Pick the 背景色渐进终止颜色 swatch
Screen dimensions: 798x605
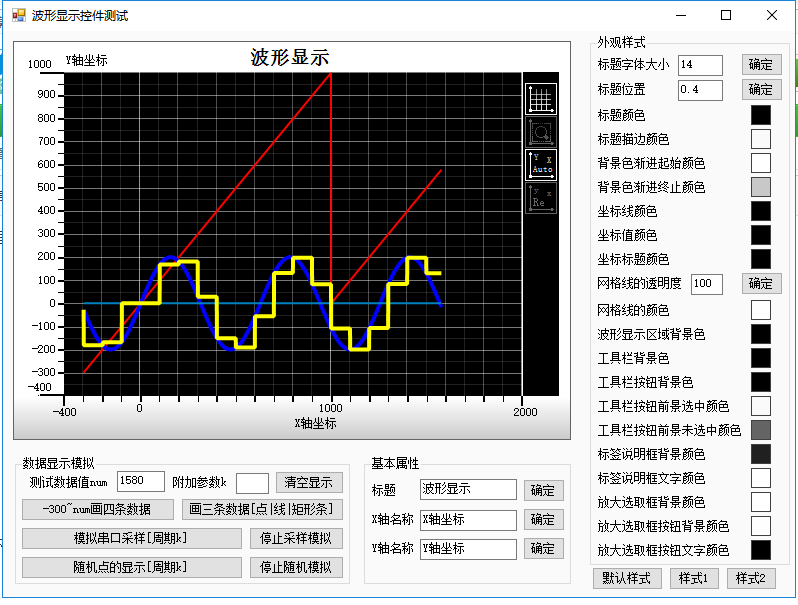pos(761,187)
